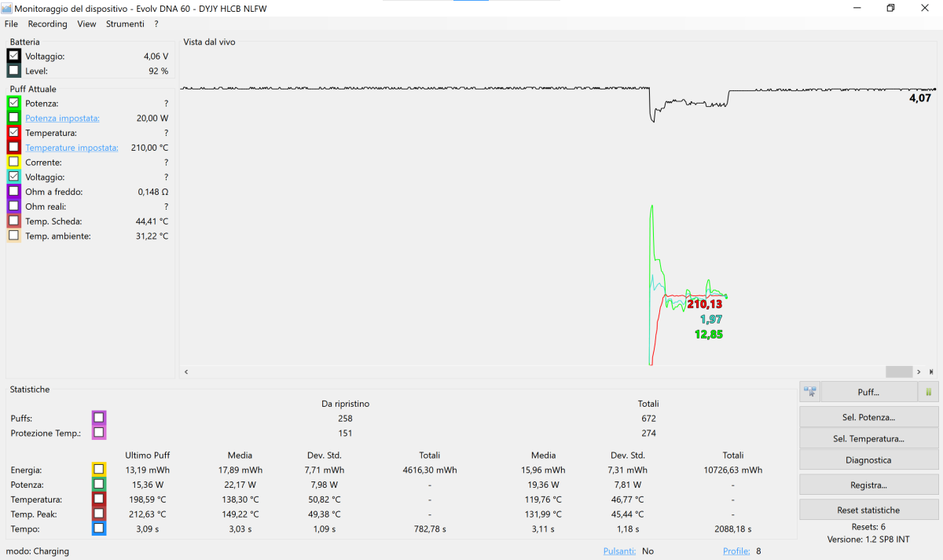The width and height of the screenshot is (943, 560).
Task: Click the cold resistance value 0,148 Ω
Action: click(x=152, y=192)
